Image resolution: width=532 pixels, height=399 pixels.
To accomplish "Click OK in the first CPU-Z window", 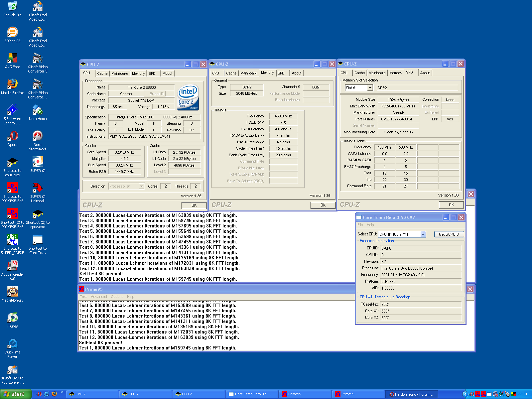I will pyautogui.click(x=194, y=205).
